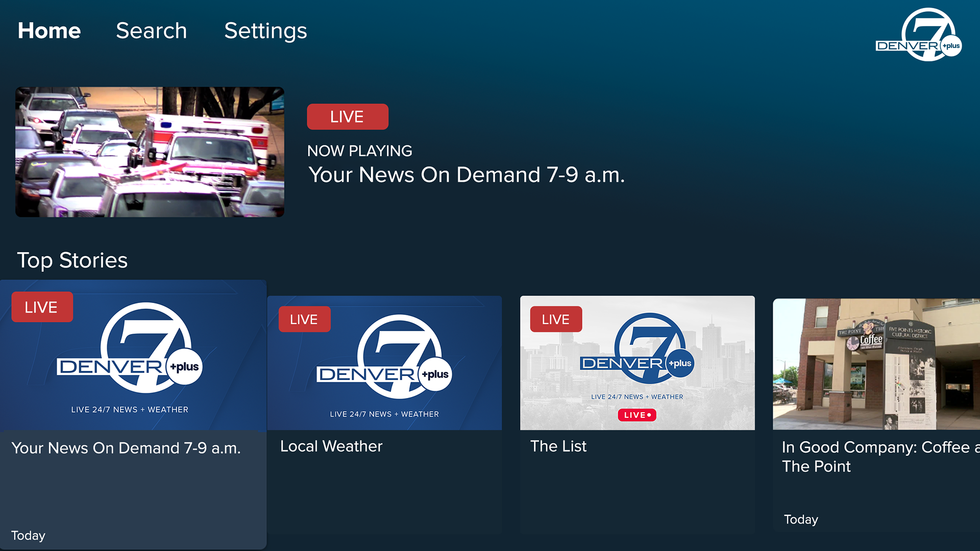The width and height of the screenshot is (980, 551).
Task: Select the LIVE badge on The List card
Action: (x=555, y=319)
